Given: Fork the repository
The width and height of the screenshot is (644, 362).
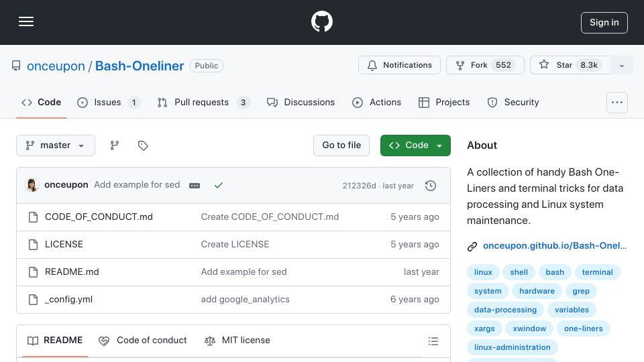Looking at the screenshot, I should click(485, 65).
